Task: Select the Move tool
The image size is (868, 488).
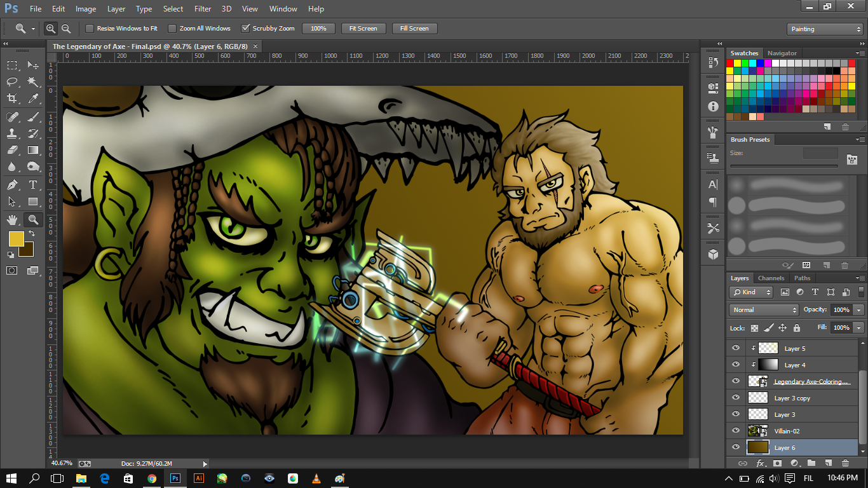Action: click(x=33, y=65)
